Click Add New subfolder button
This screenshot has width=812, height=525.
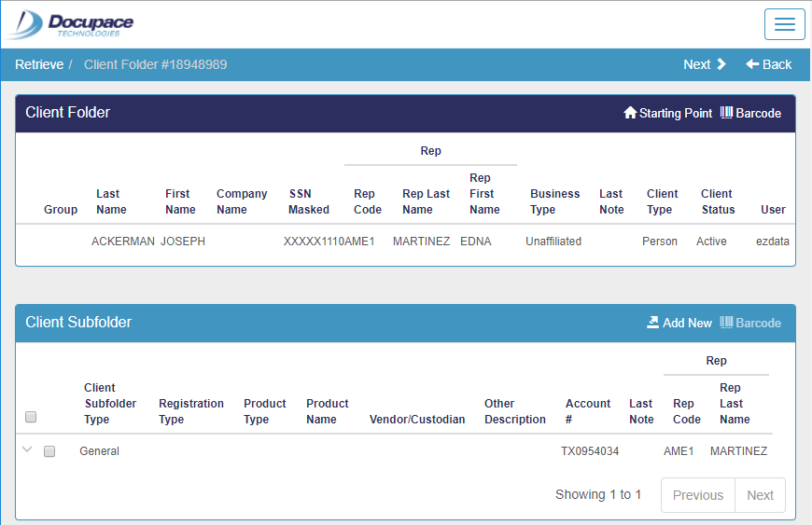point(679,323)
